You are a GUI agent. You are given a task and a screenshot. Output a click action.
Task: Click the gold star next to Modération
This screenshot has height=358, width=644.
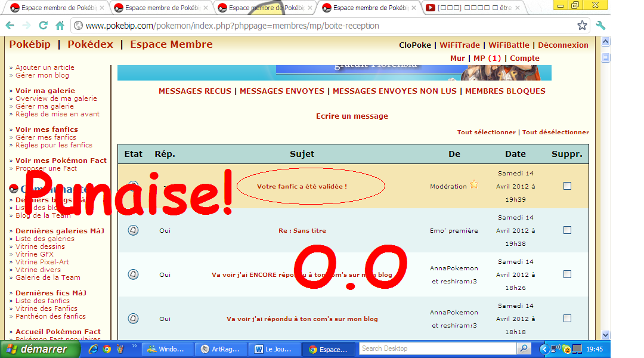click(474, 185)
